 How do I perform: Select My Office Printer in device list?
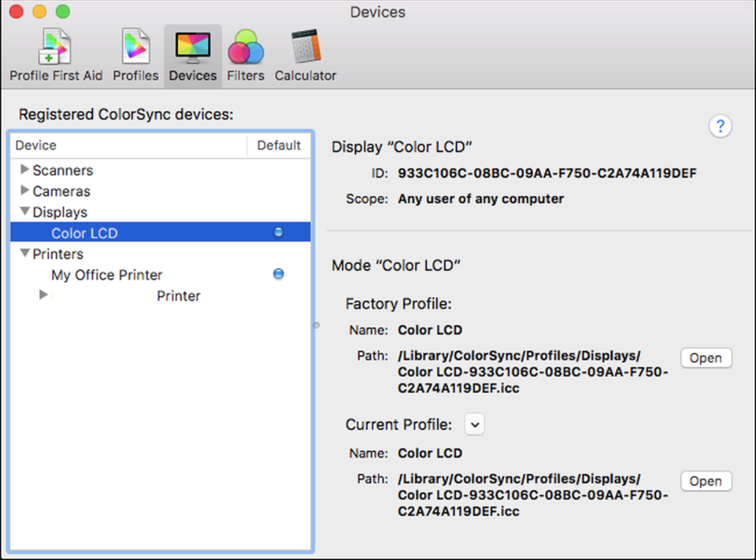(x=107, y=275)
